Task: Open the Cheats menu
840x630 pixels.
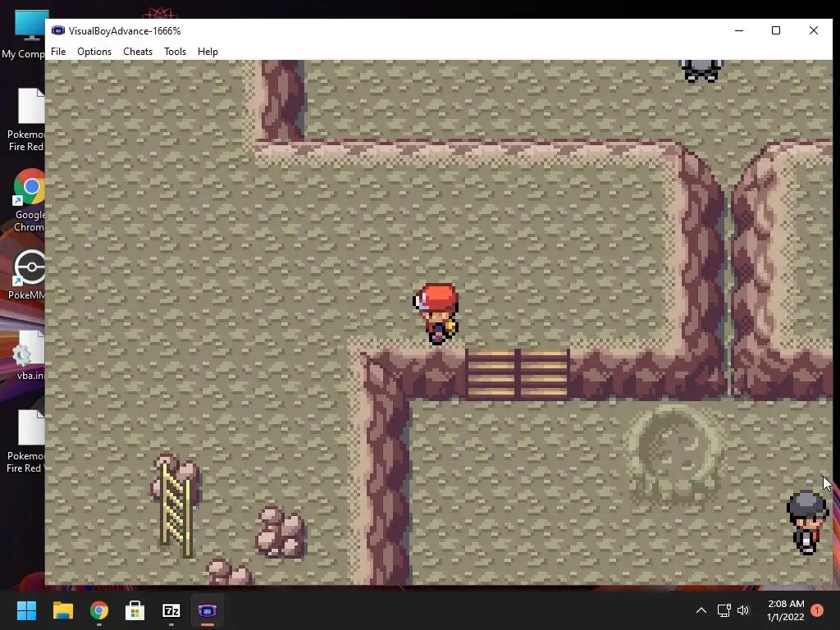Action: pos(138,52)
